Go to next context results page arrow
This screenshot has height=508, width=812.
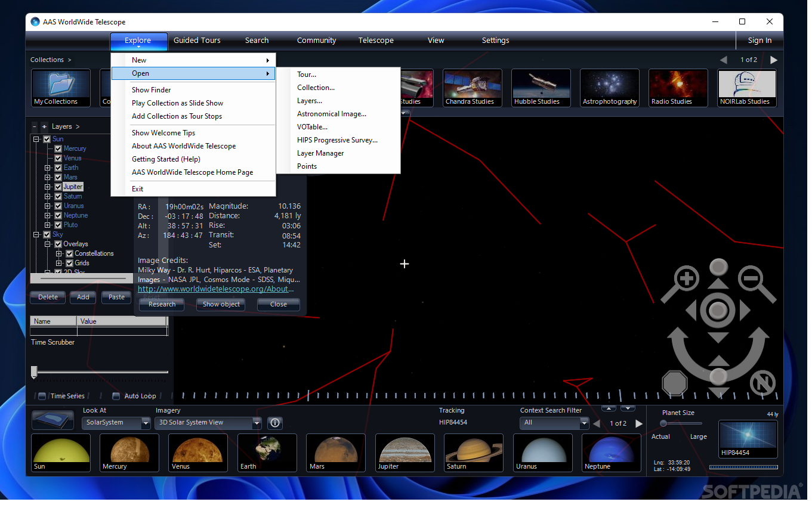(639, 423)
